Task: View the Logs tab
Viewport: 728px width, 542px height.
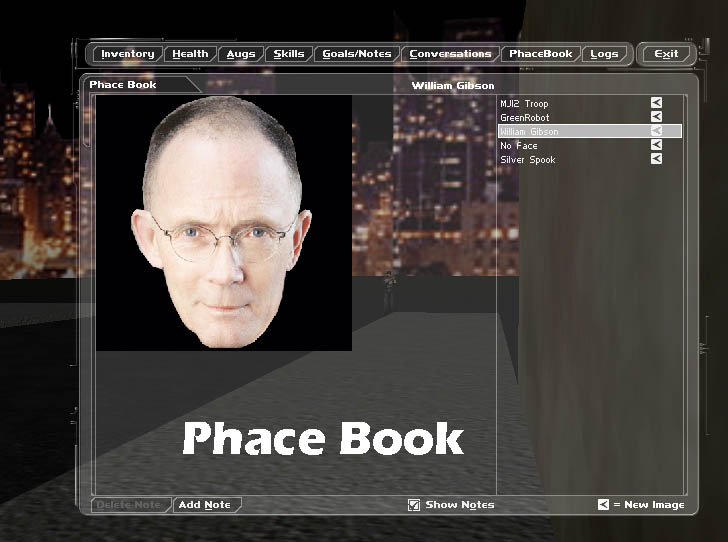Action: [604, 54]
